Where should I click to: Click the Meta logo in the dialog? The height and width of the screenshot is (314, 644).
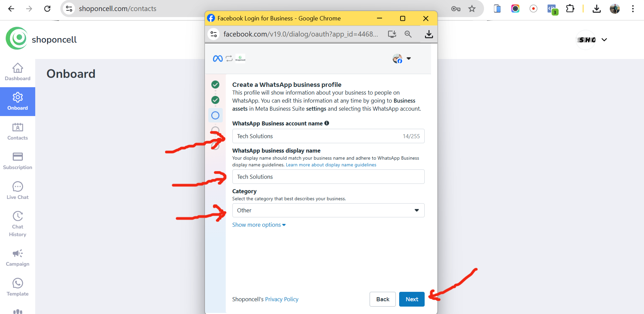coord(218,59)
